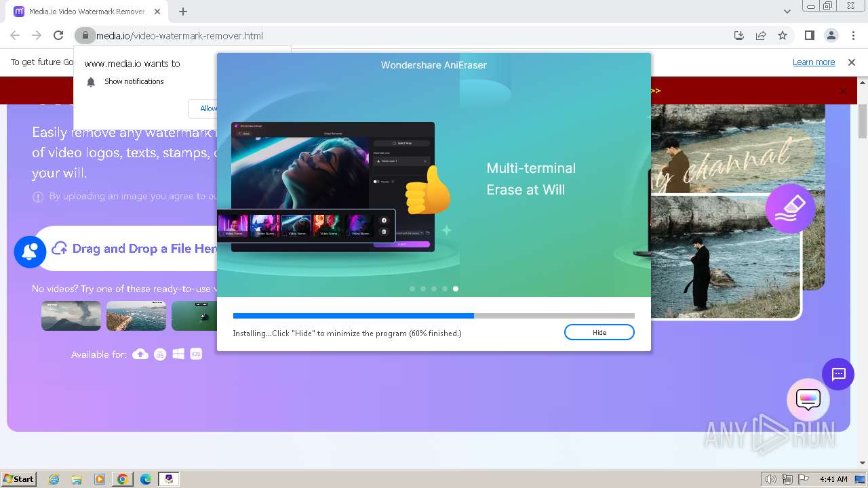
Task: View site info via the lock icon
Action: pos(84,35)
